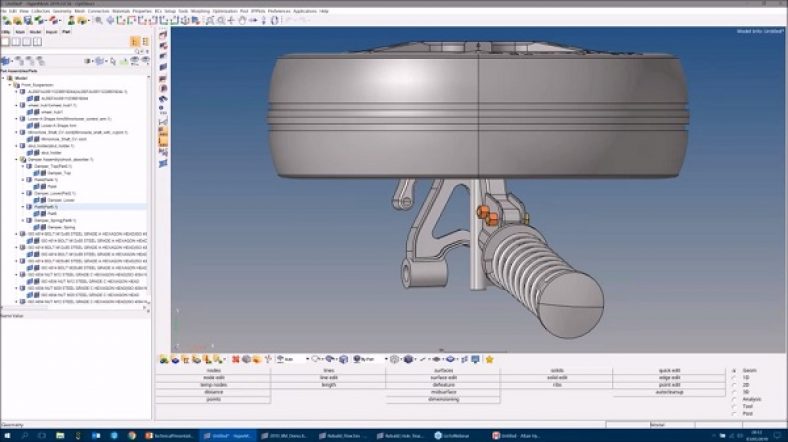Click the midsurface panel button
The image size is (788, 442).
coord(443,391)
